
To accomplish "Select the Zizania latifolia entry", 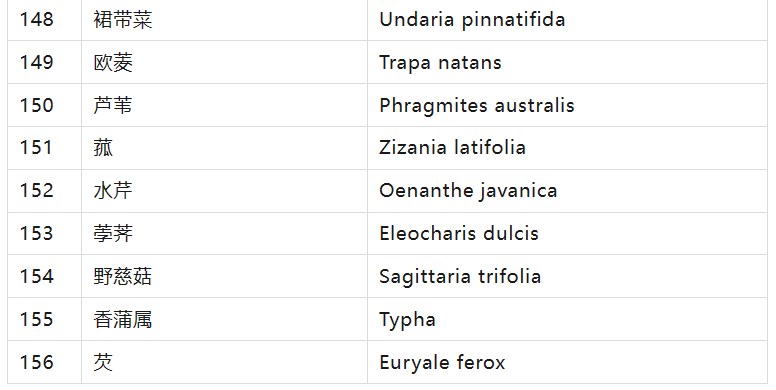I will tap(452, 147).
